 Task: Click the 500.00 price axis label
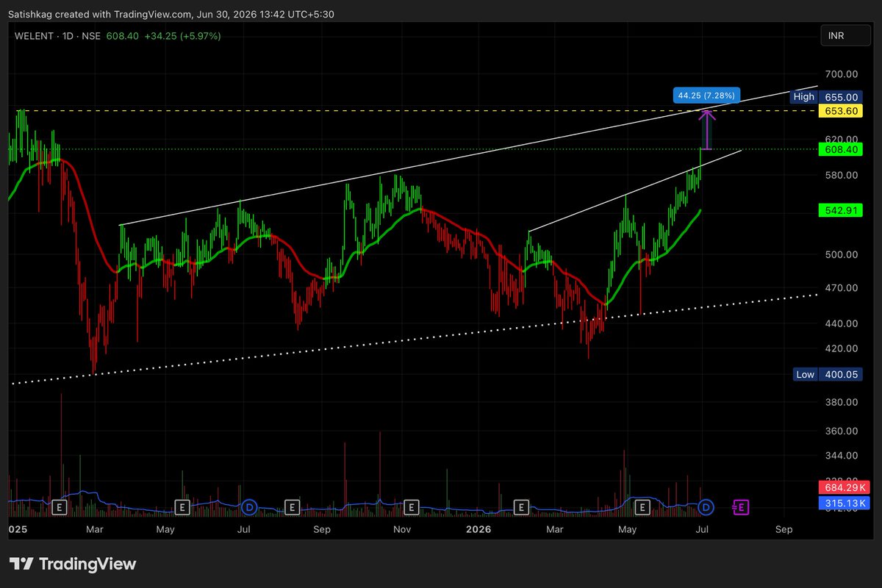[x=842, y=255]
